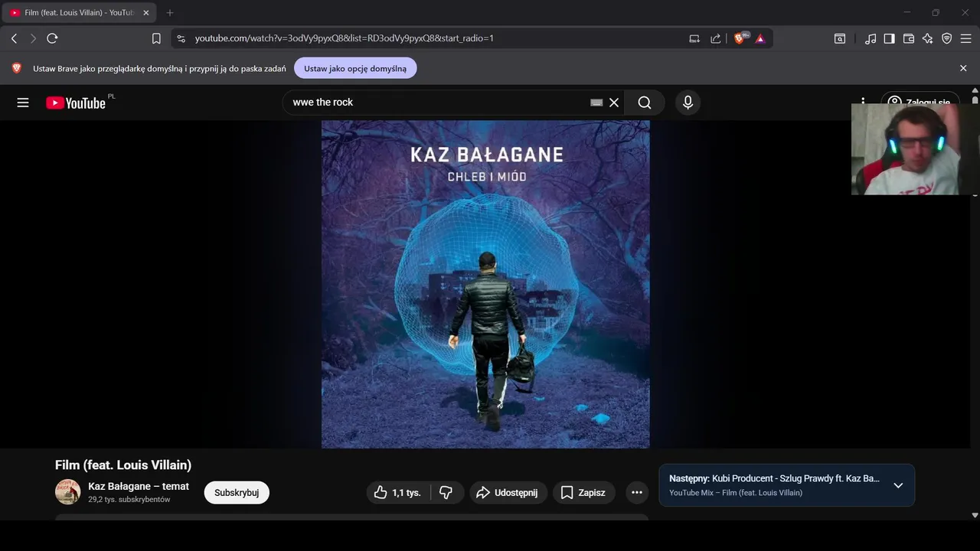This screenshot has width=980, height=551.
Task: Click the Brave logo in info bar
Action: 17,68
